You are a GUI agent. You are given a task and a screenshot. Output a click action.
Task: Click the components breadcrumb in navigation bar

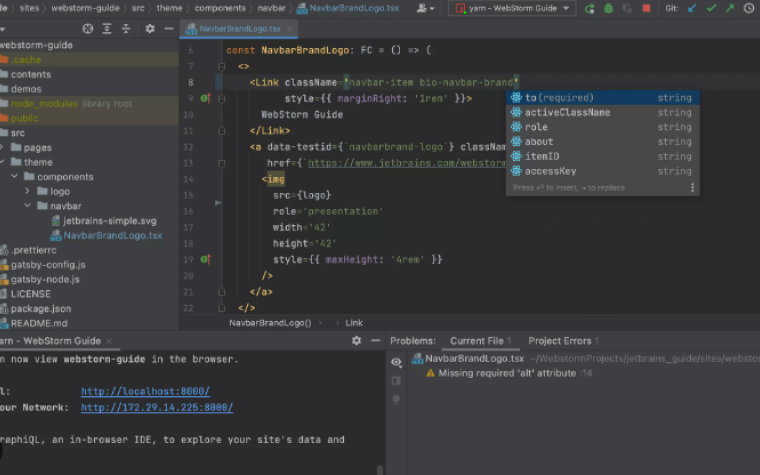220,8
